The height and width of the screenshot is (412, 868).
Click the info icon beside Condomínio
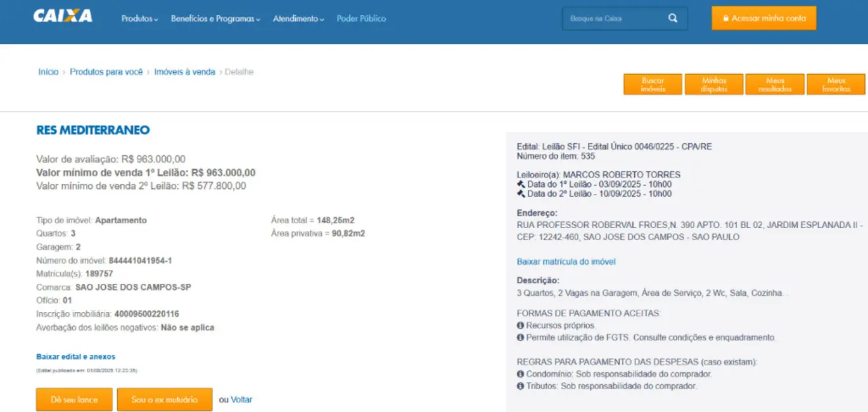pyautogui.click(x=521, y=374)
